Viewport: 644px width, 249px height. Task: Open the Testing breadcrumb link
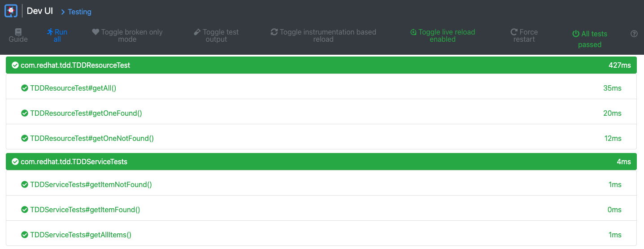click(79, 12)
